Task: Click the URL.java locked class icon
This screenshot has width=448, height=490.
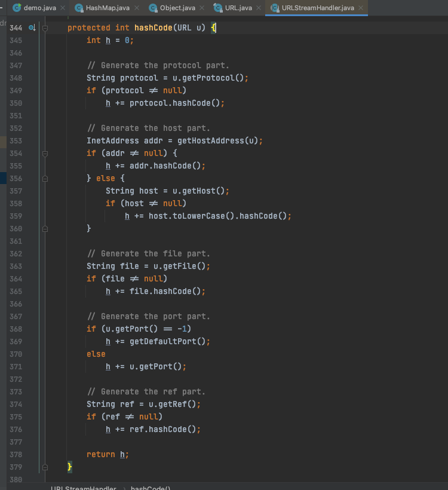Action: pos(218,8)
